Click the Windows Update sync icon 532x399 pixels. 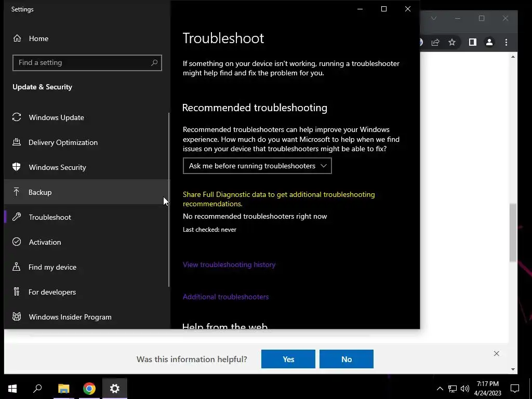coord(17,117)
